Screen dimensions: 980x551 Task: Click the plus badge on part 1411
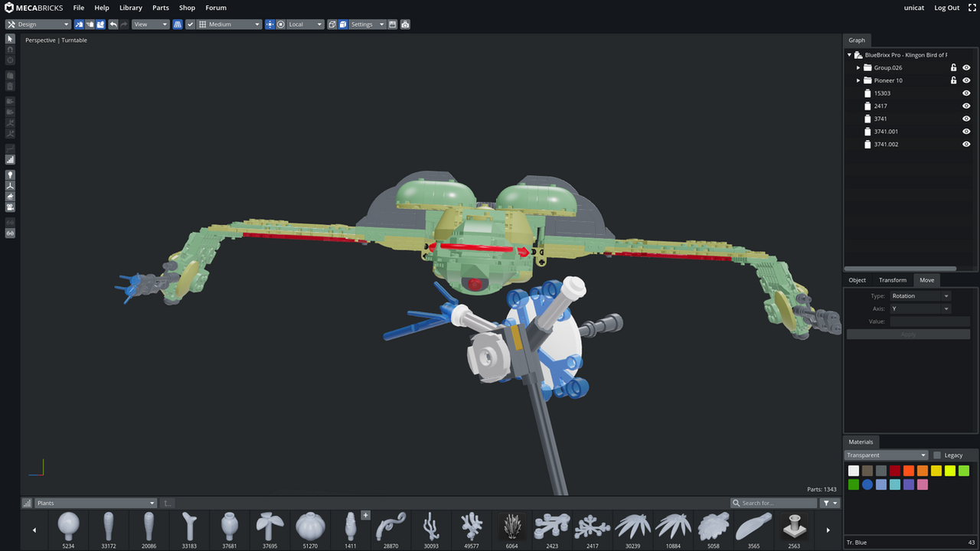pyautogui.click(x=365, y=515)
